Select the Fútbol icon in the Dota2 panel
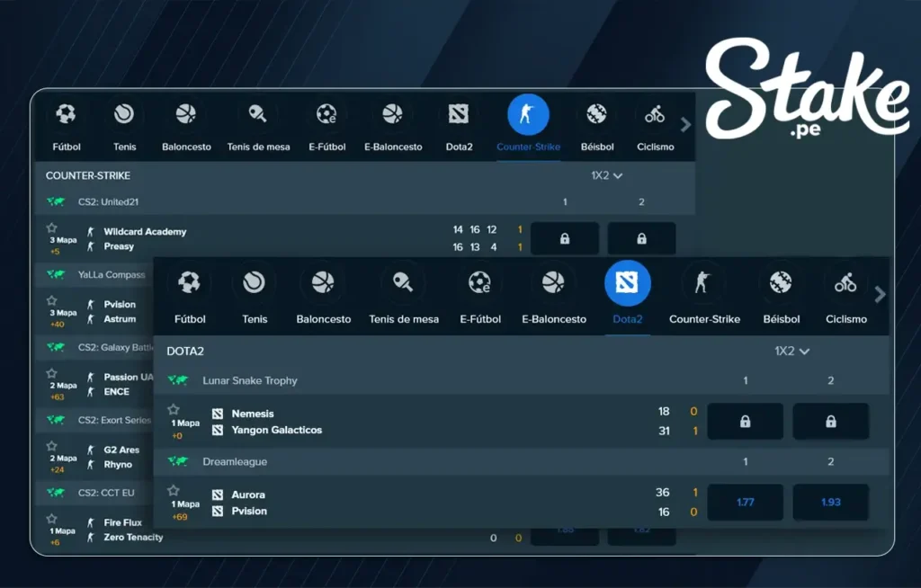Viewport: 921px width, 588px height. coord(190,283)
